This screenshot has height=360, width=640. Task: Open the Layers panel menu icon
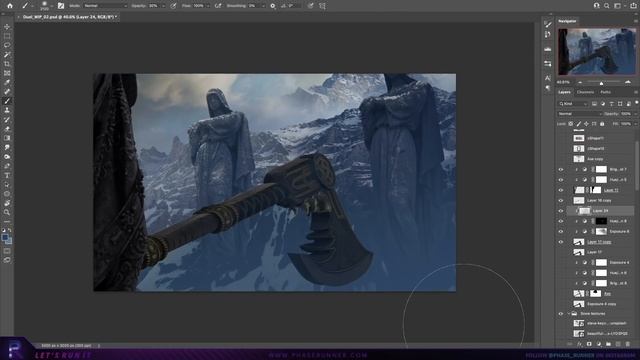tap(636, 92)
